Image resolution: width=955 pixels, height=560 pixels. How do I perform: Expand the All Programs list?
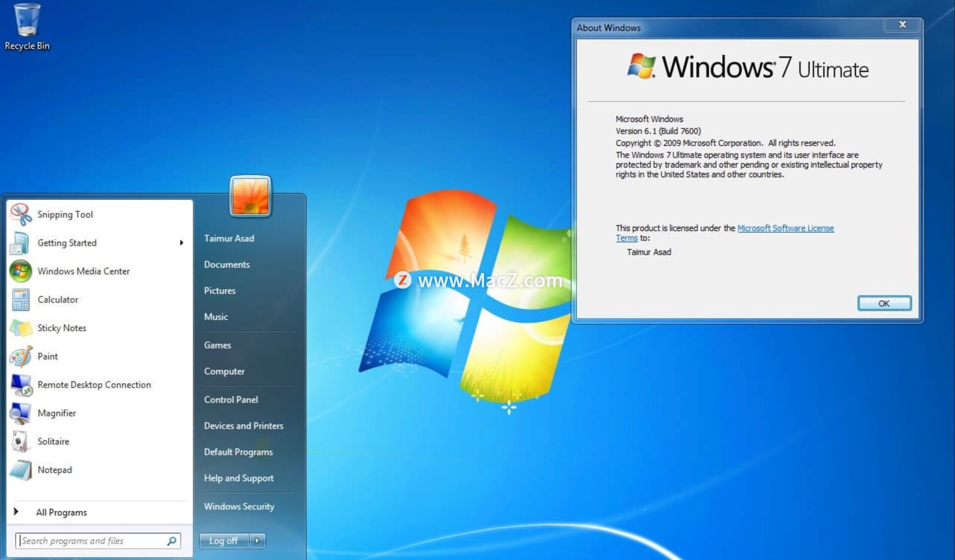tap(61, 512)
